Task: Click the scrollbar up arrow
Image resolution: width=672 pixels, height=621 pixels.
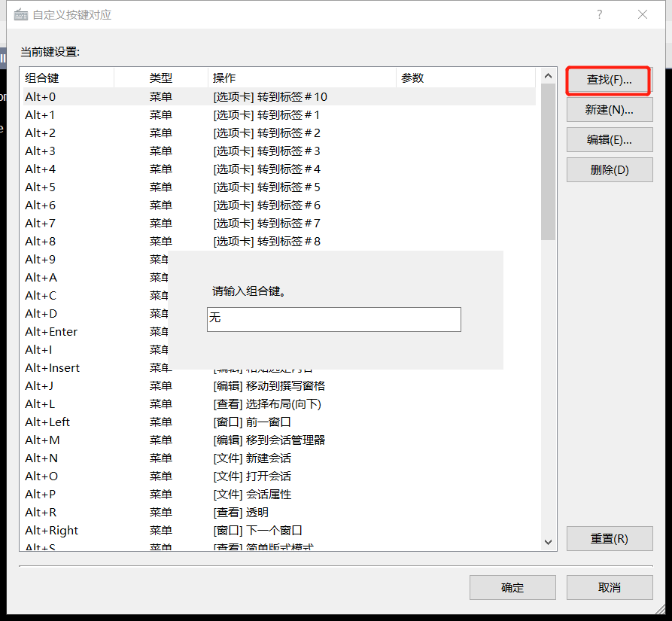Action: click(549, 75)
